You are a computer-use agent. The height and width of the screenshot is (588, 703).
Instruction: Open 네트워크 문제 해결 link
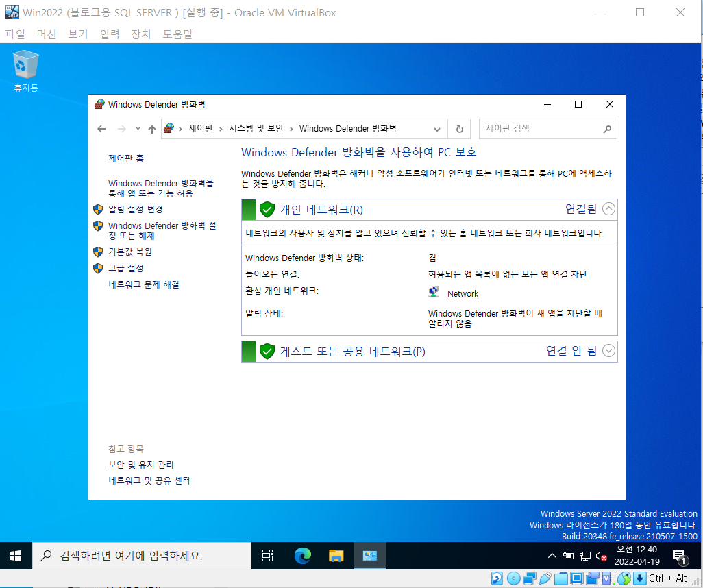click(x=144, y=285)
